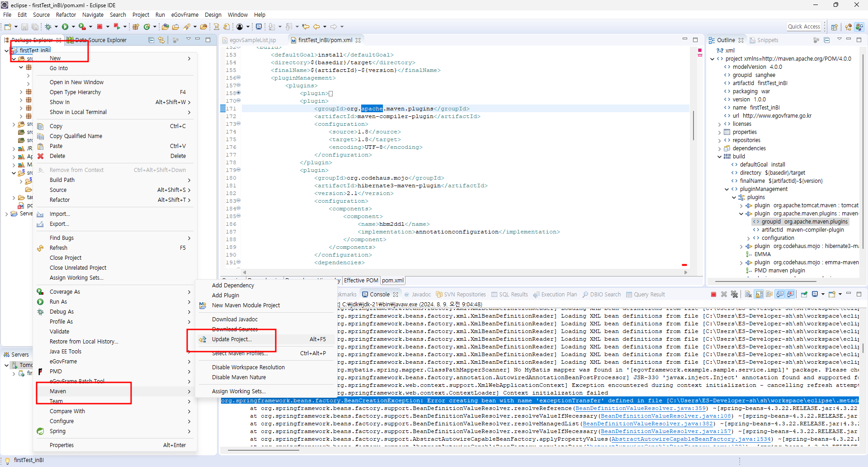Click the editor vertical scrollbar thumb
868x467 pixels.
693,125
